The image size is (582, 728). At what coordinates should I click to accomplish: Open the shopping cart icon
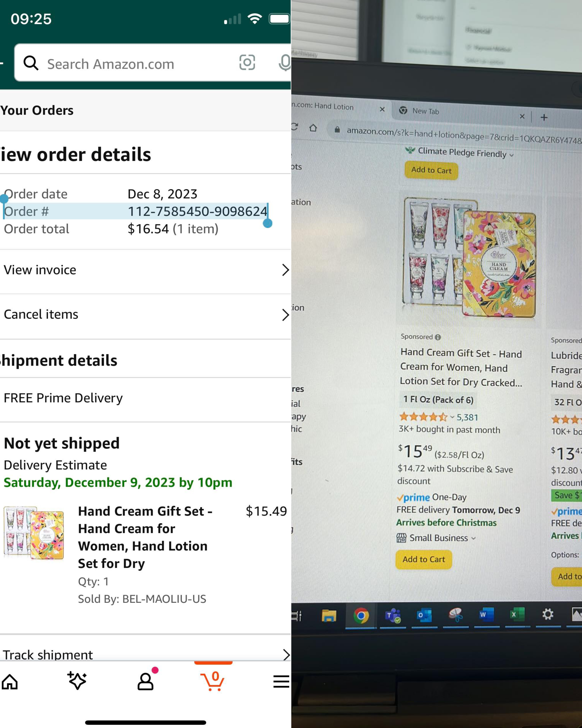[x=213, y=681]
